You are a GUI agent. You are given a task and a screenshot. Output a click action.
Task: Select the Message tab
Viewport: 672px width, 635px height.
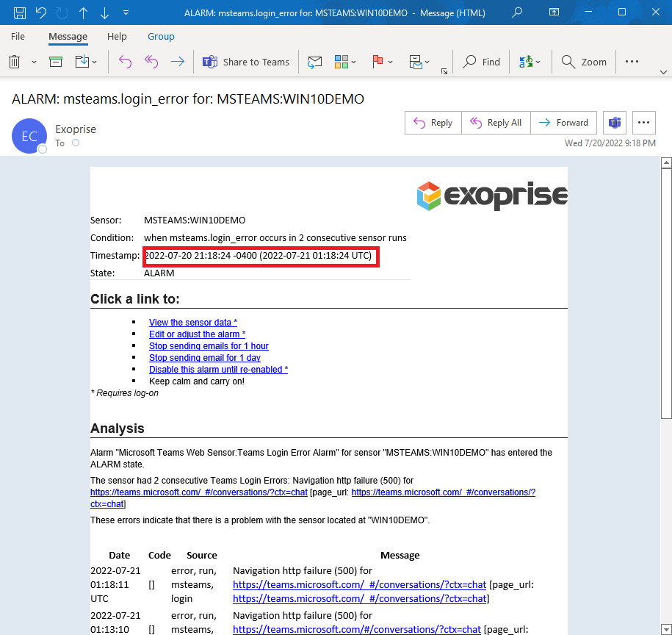68,37
